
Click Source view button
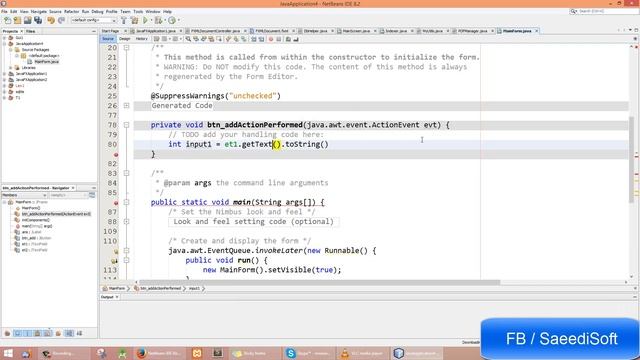coord(108,39)
